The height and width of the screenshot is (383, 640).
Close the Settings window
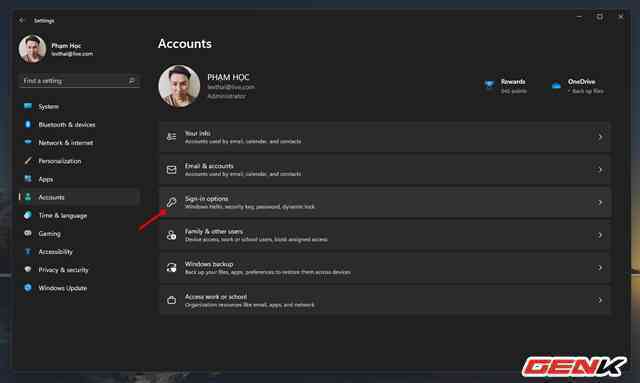620,17
